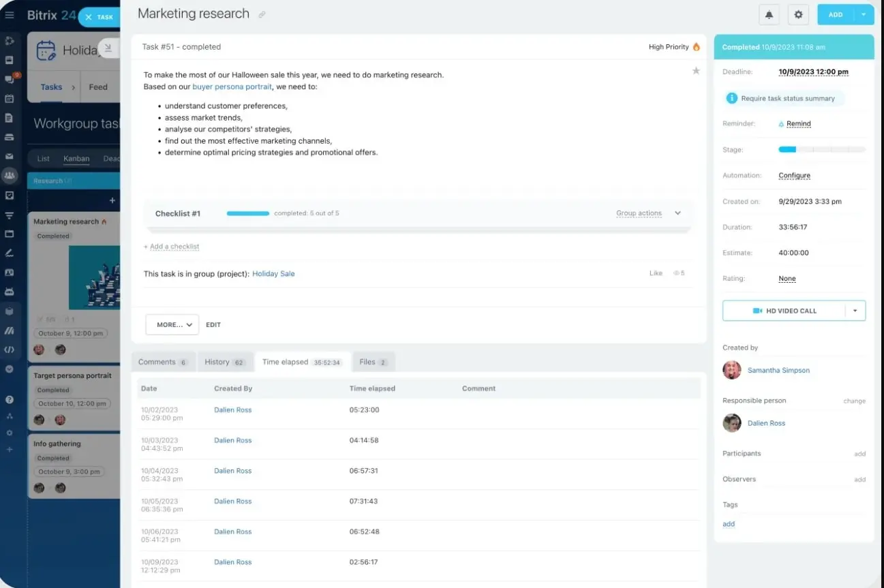884x588 pixels.
Task: Mark task as favorite with star
Action: (696, 71)
